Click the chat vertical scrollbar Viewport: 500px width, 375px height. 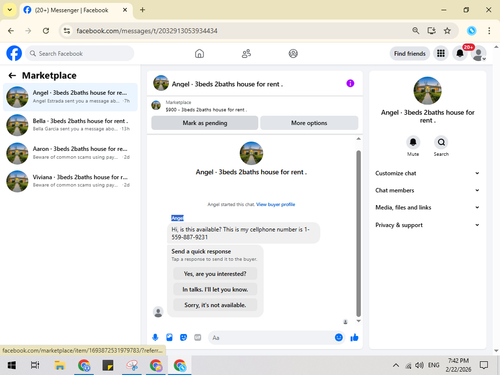pyautogui.click(x=358, y=233)
